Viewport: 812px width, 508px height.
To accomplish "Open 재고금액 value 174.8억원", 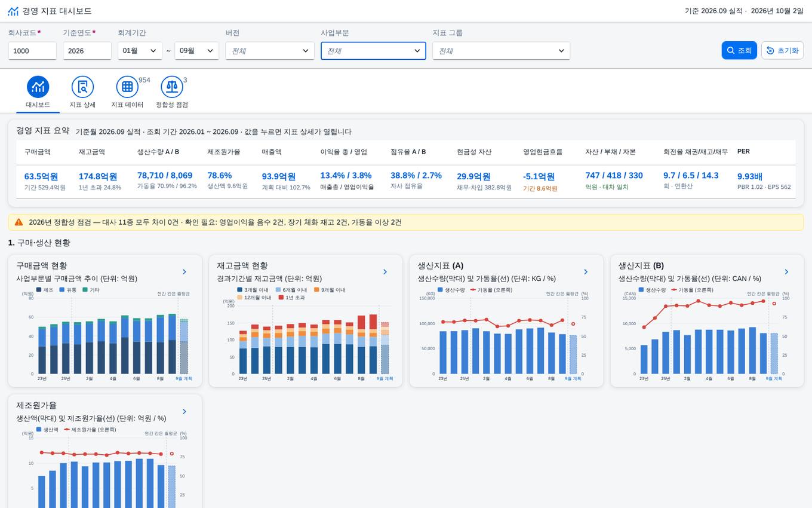I will (x=98, y=176).
